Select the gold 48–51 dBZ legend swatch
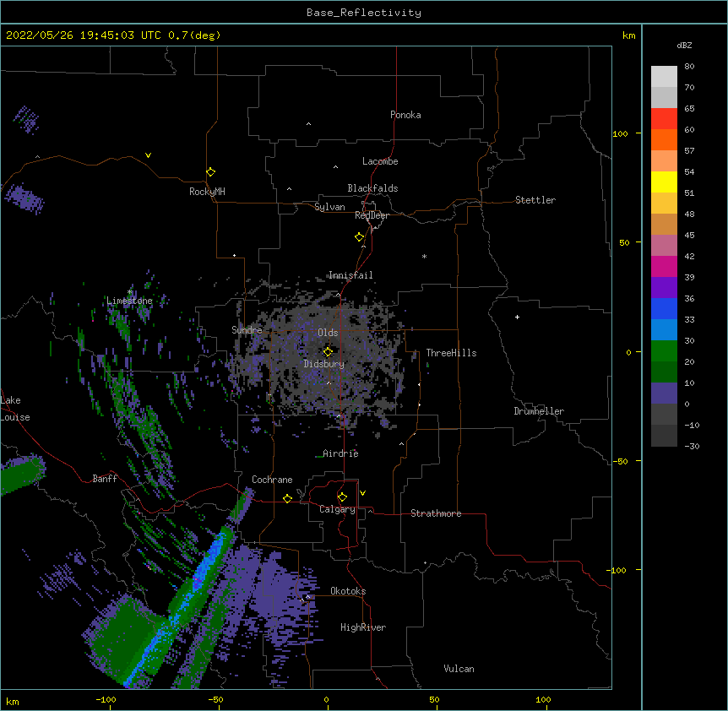The width and height of the screenshot is (728, 711). pos(664,203)
